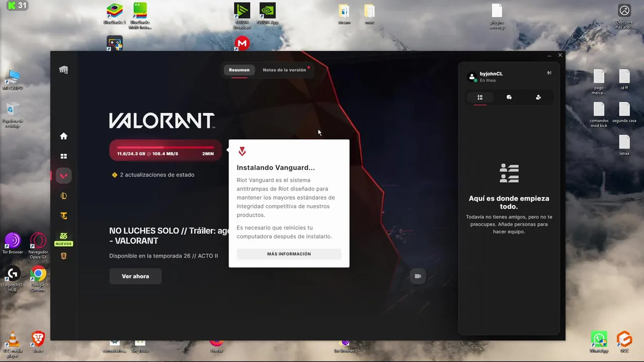Select BlueStacks Multi-Instance desktop icon

tap(140, 16)
